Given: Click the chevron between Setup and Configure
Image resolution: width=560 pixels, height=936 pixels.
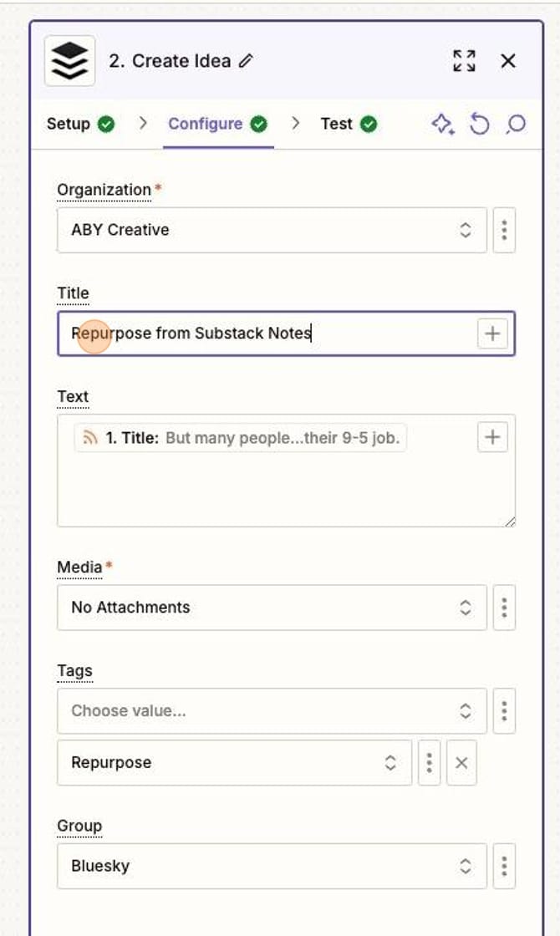Looking at the screenshot, I should click(x=143, y=124).
